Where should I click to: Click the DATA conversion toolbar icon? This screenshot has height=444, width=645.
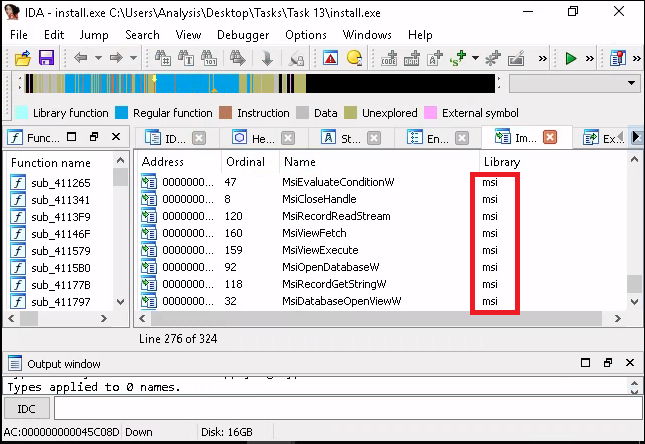coord(411,58)
